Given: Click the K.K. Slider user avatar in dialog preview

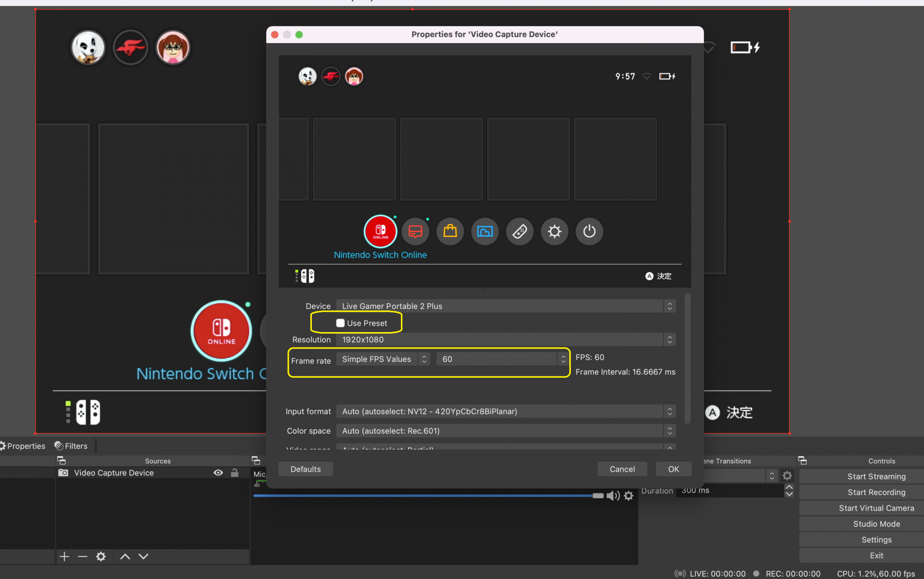Looking at the screenshot, I should click(308, 76).
